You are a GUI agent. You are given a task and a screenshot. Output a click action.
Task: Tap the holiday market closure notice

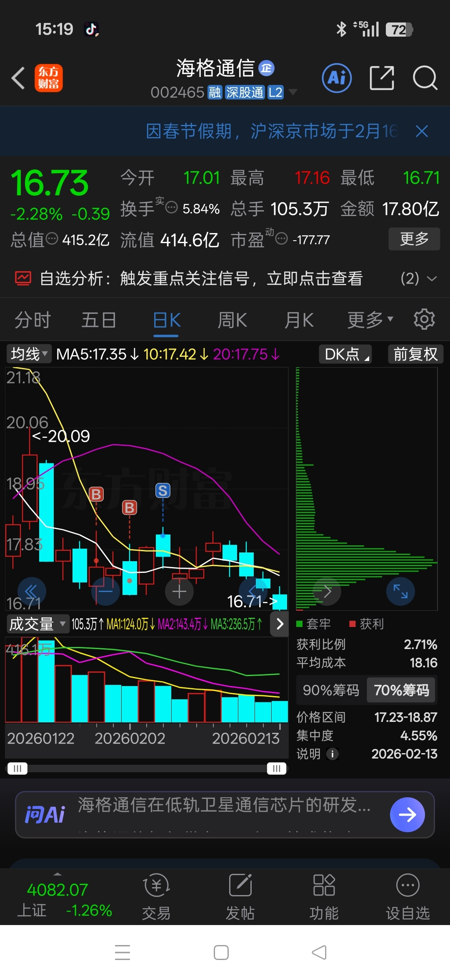click(272, 131)
